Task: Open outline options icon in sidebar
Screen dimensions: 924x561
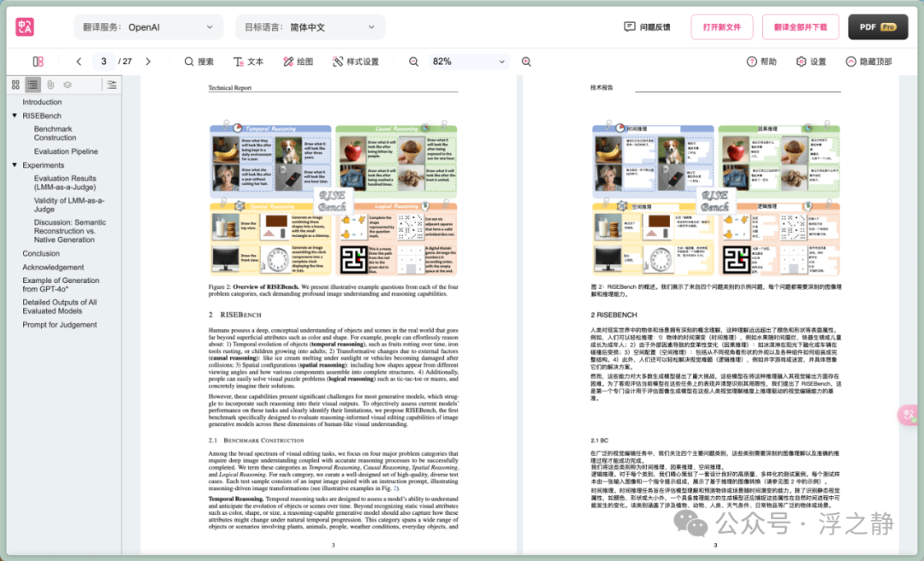Action: (x=112, y=85)
